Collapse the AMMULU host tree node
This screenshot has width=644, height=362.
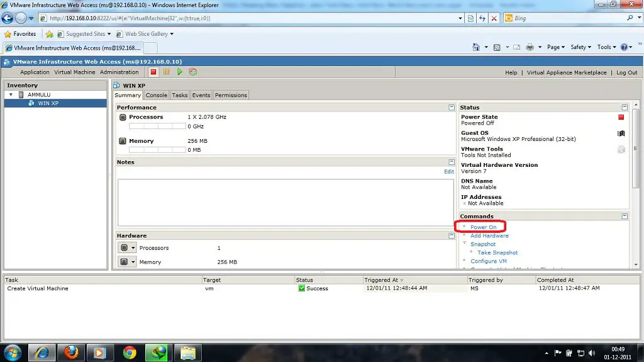click(11, 94)
